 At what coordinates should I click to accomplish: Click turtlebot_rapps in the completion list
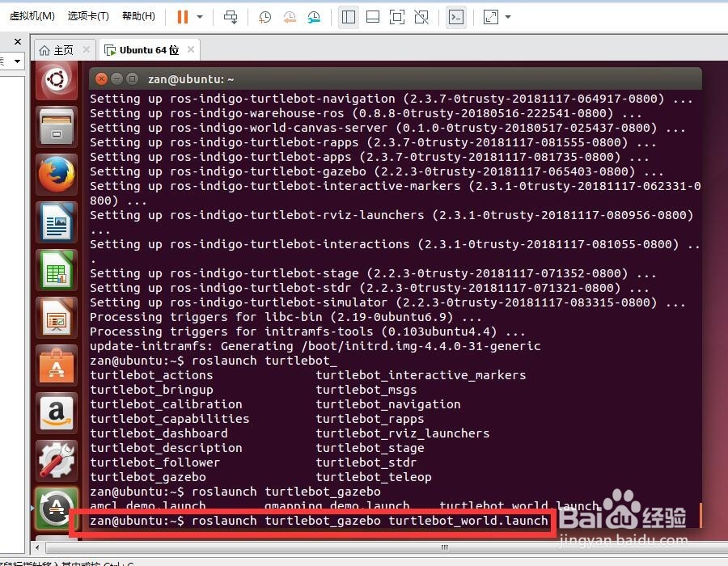point(370,419)
